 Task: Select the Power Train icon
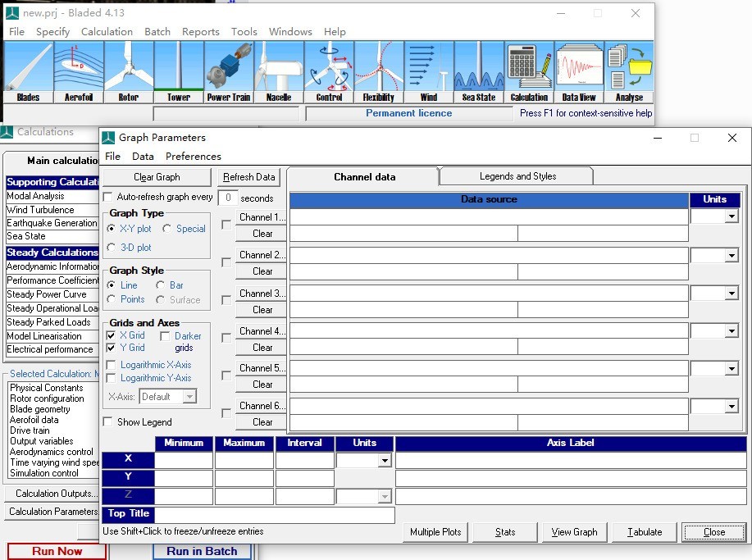(229, 72)
